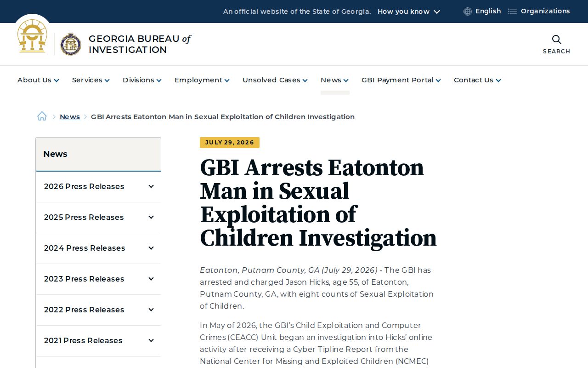Open the Divisions menu

pyautogui.click(x=142, y=80)
